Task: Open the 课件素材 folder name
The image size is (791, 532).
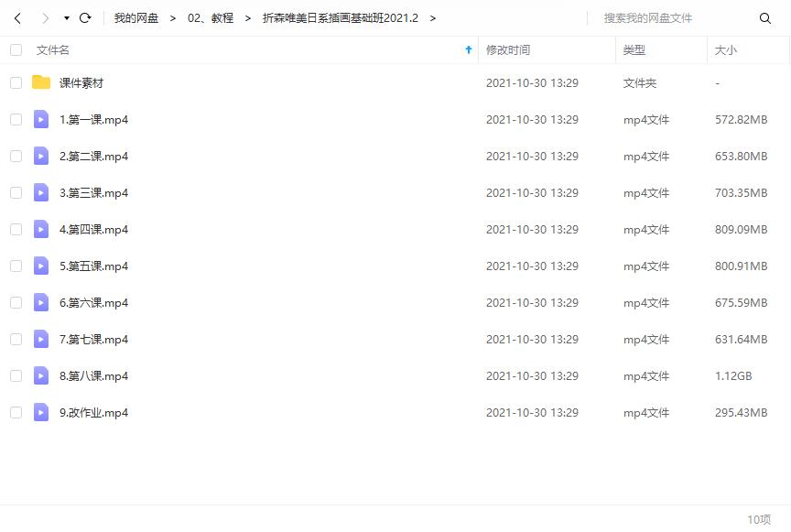Action: pyautogui.click(x=81, y=82)
